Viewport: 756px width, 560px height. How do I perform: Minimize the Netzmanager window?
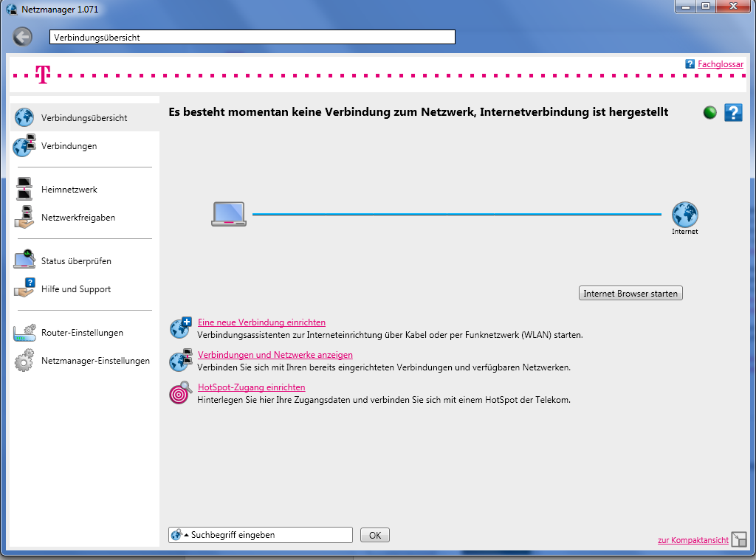[686, 6]
